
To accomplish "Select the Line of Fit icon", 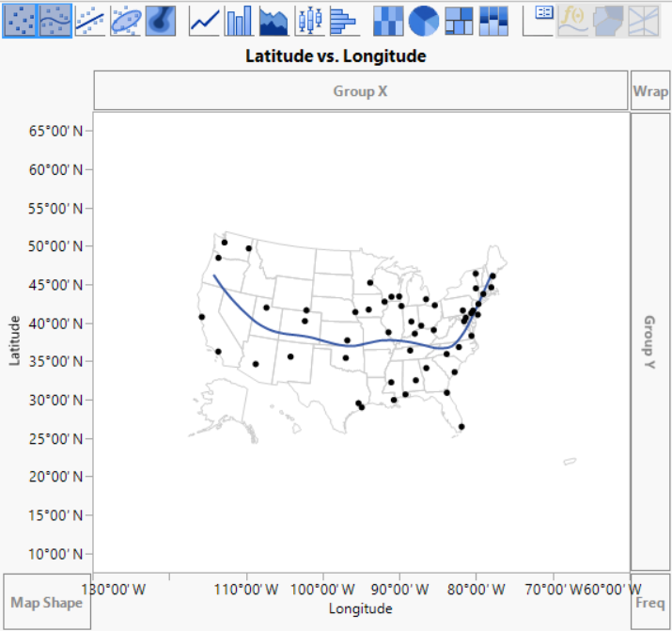I will point(90,19).
